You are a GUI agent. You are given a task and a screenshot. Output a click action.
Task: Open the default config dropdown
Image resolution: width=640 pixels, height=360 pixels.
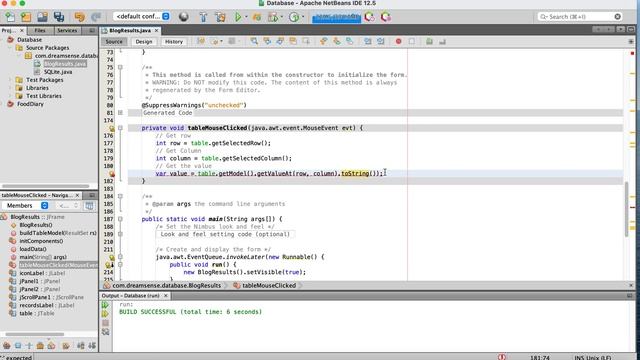coord(142,16)
